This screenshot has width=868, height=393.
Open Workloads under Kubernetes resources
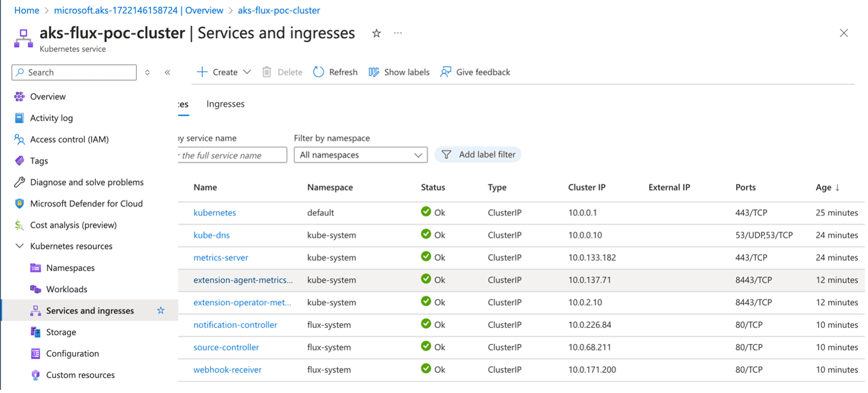pos(66,289)
